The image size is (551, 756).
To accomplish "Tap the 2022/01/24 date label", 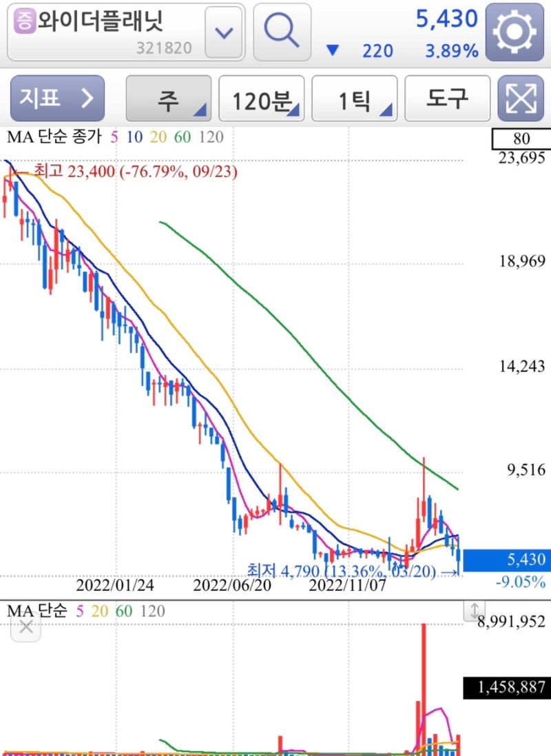I will point(115,585).
